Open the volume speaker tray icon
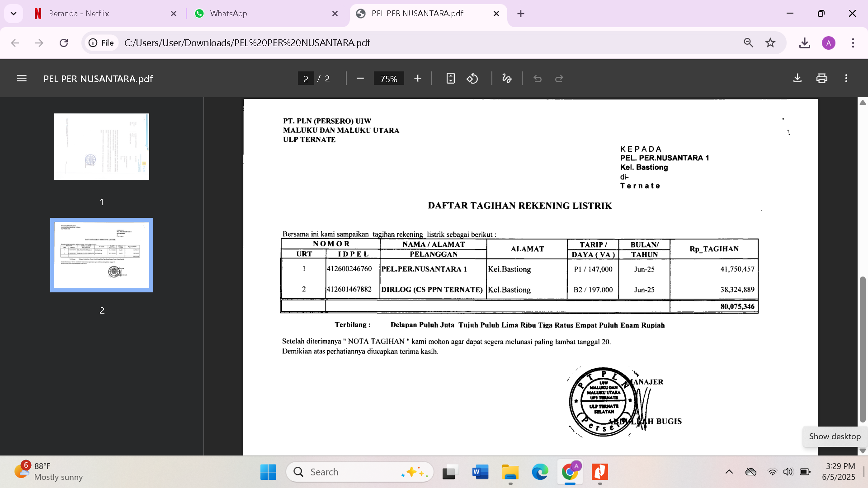868x488 pixels. 788,472
